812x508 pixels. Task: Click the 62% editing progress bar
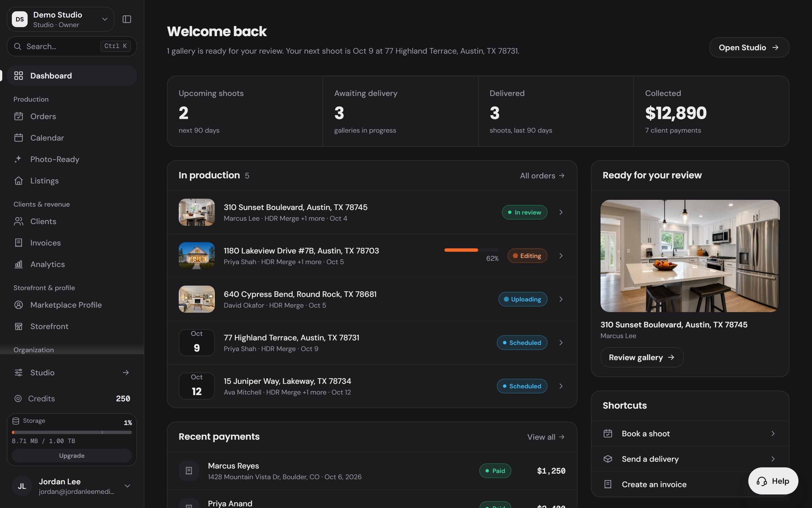pos(471,250)
